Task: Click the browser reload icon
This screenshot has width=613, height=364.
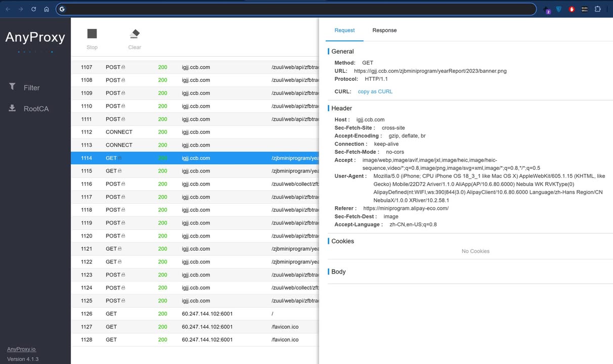Action: [33, 9]
